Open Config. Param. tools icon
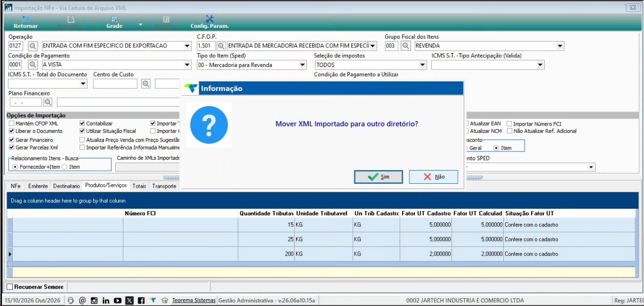The height and width of the screenshot is (306, 644). click(x=210, y=22)
